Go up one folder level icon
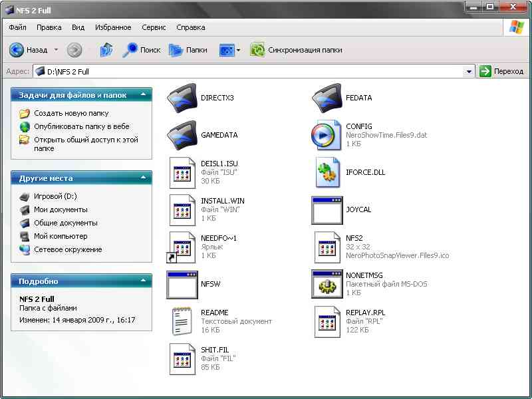Screen dimensions: 532x399 point(106,51)
